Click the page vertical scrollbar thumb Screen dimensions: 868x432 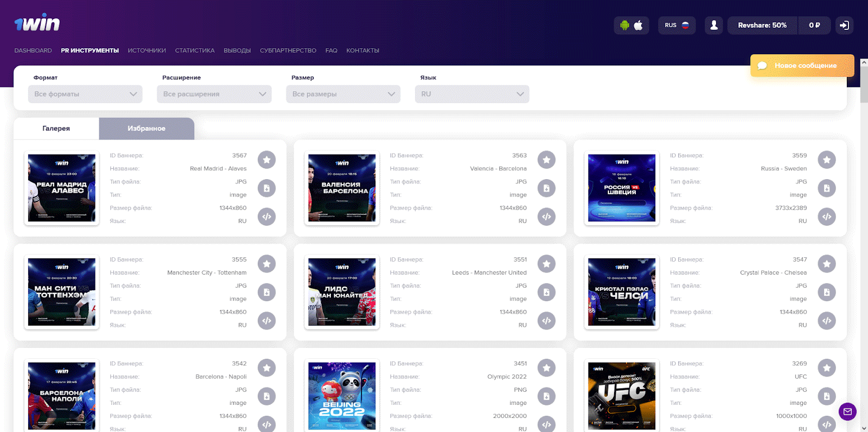pos(864,84)
